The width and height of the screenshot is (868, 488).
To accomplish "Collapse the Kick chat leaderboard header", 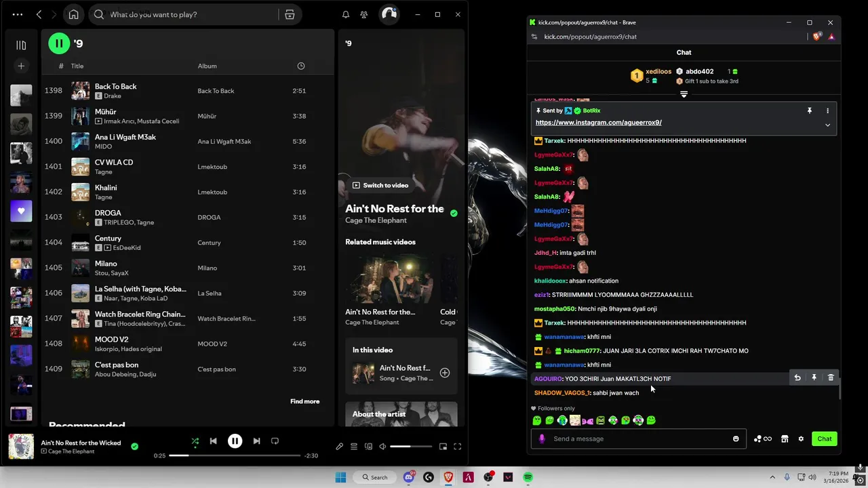I will coord(684,94).
